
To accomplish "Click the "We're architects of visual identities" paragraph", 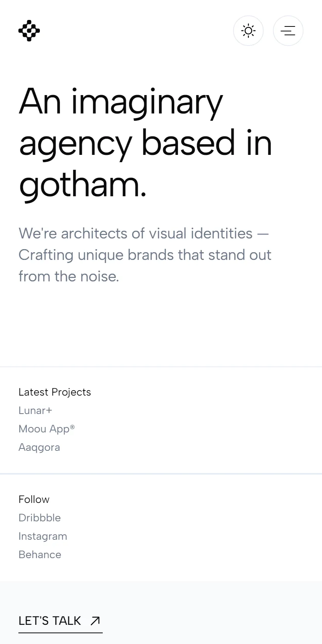I will point(145,255).
